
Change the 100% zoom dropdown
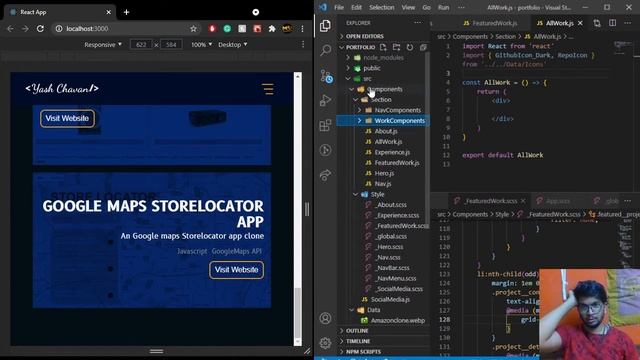[202, 44]
